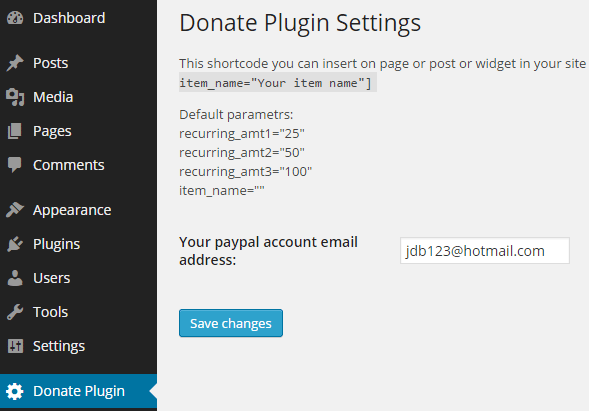Click the Pages stacked-sheets icon
The image size is (589, 411).
(15, 131)
